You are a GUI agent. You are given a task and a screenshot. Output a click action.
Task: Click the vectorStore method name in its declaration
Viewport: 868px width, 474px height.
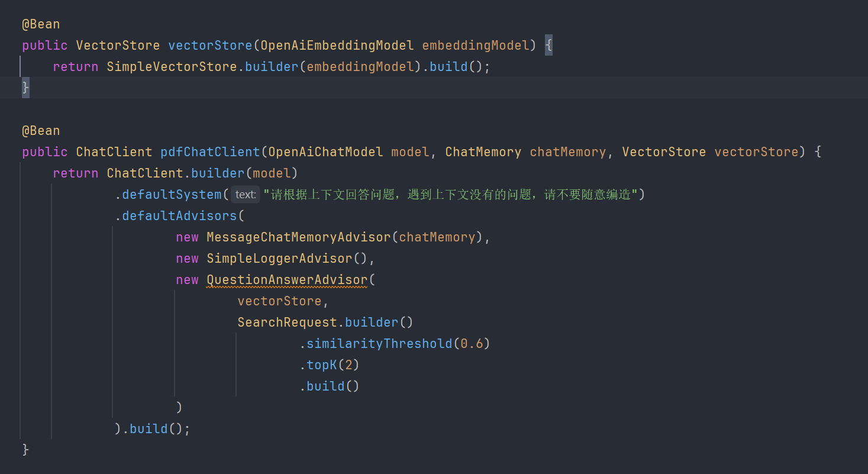211,46
